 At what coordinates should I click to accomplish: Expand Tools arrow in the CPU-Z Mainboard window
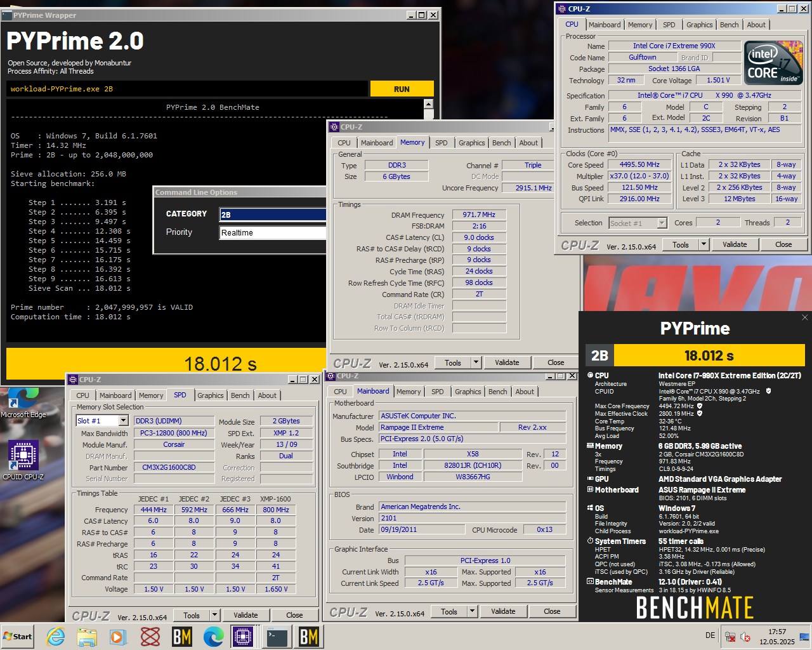coord(472,612)
